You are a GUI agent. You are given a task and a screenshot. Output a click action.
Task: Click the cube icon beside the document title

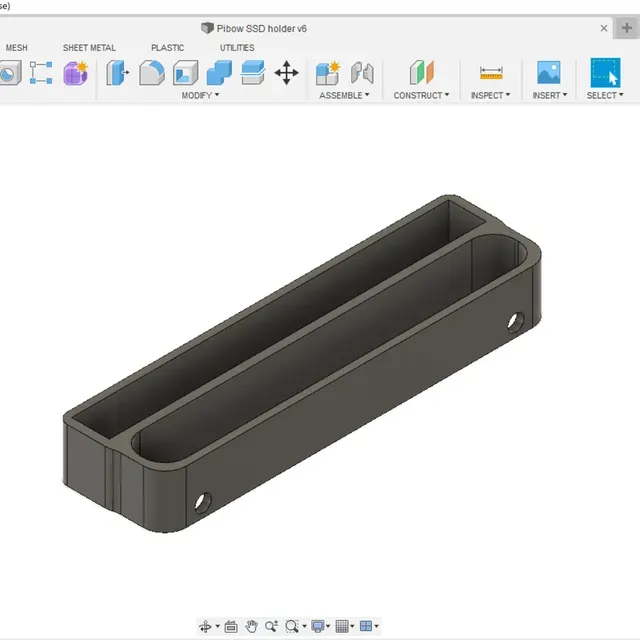coord(207,28)
